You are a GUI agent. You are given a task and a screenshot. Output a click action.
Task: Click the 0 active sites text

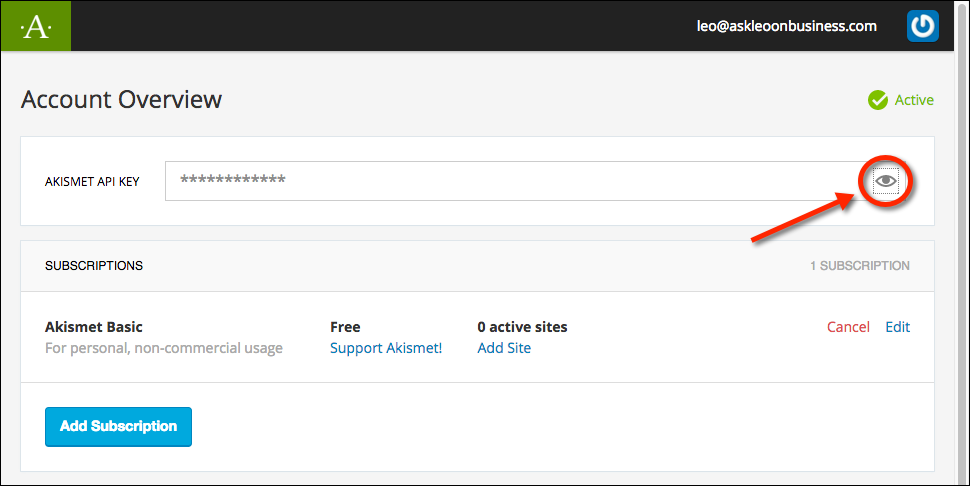(x=522, y=327)
